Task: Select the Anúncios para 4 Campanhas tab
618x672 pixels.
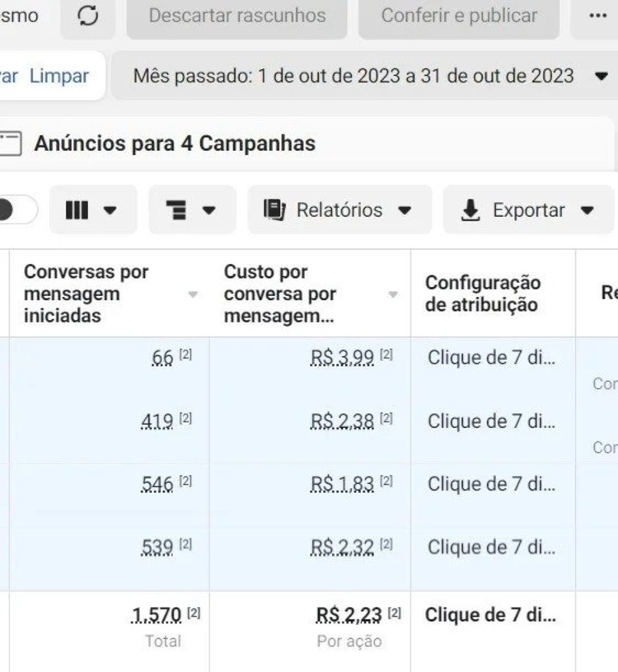Action: pos(175,143)
